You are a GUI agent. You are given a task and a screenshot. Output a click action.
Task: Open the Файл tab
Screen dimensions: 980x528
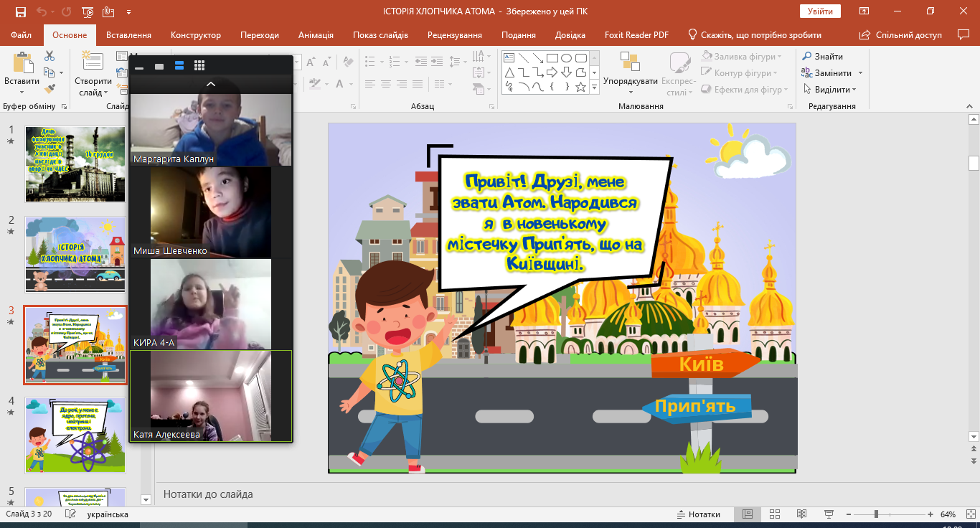click(x=22, y=35)
